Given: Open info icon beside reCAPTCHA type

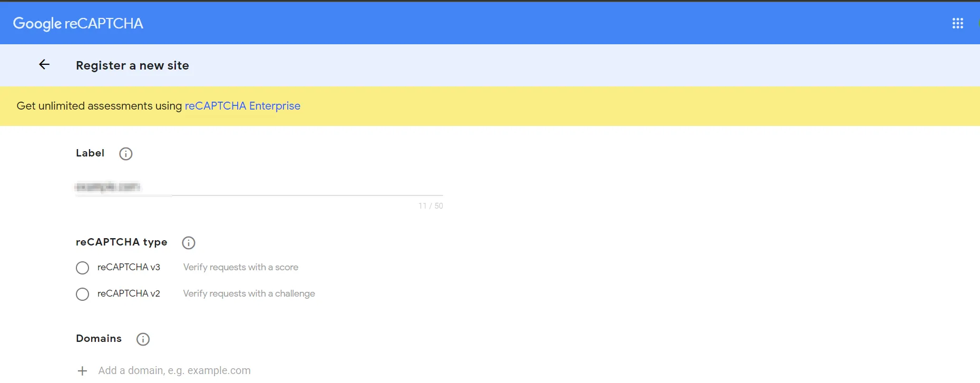Looking at the screenshot, I should 188,243.
